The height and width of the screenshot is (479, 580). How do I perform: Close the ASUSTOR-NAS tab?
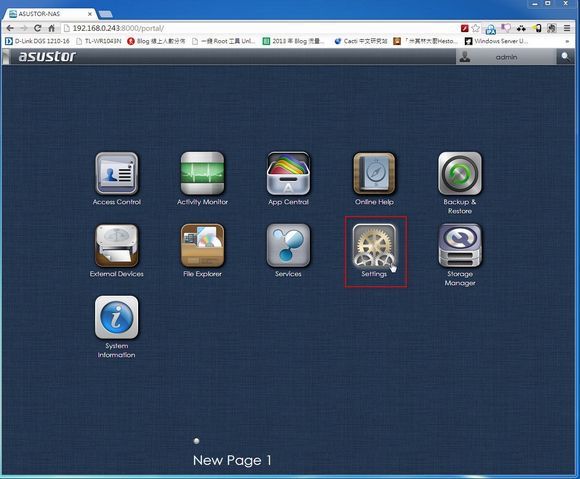[x=90, y=14]
